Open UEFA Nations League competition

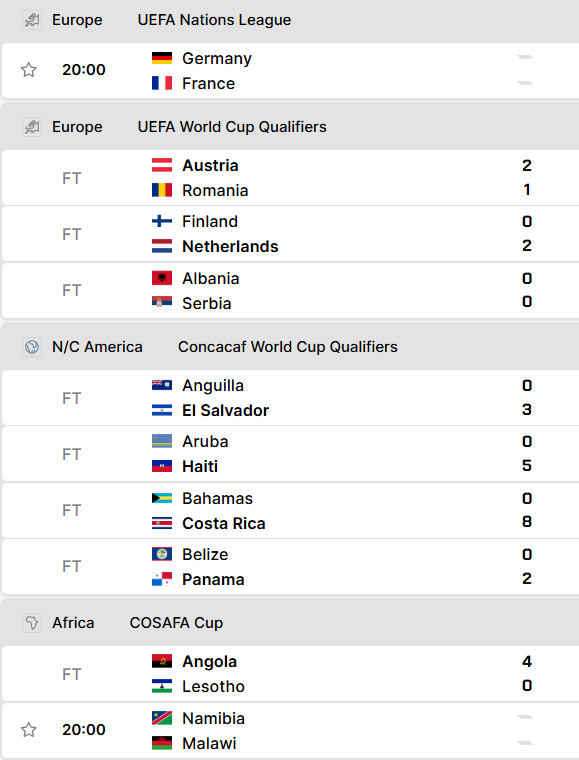coord(214,20)
